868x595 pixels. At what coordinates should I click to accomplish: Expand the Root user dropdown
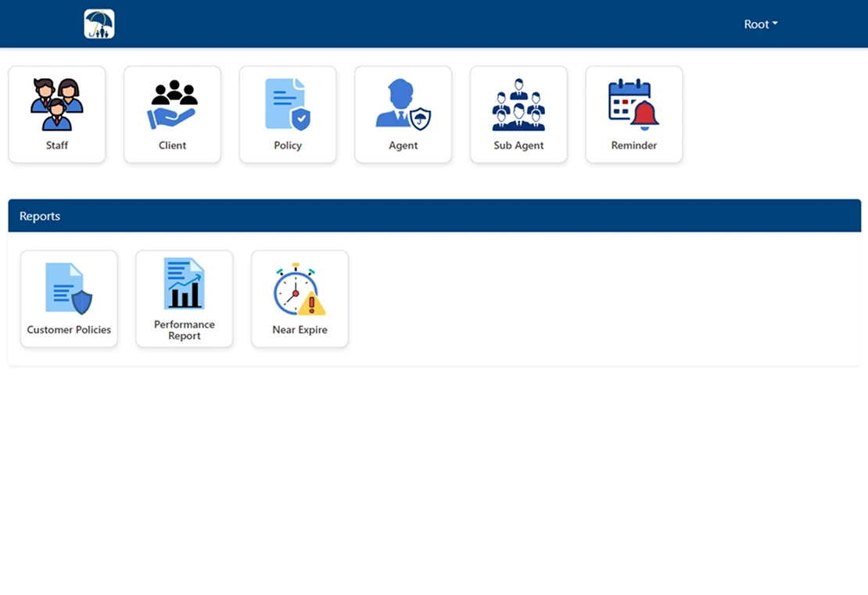tap(761, 24)
